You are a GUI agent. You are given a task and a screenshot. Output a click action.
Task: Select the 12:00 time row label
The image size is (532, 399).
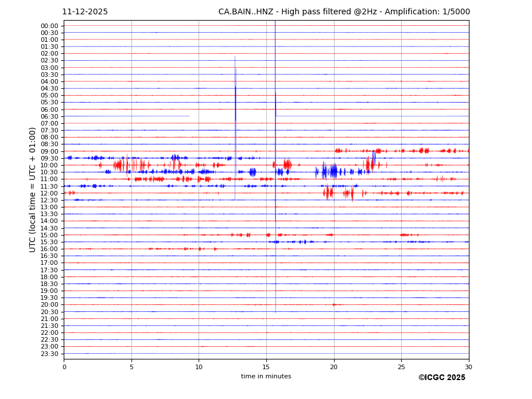click(49, 193)
